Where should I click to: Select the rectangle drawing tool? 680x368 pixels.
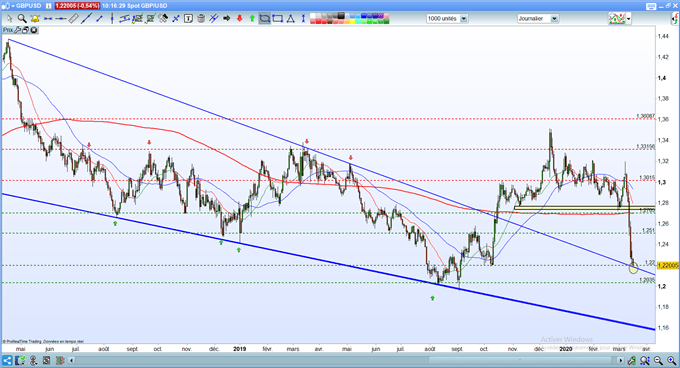(278, 19)
